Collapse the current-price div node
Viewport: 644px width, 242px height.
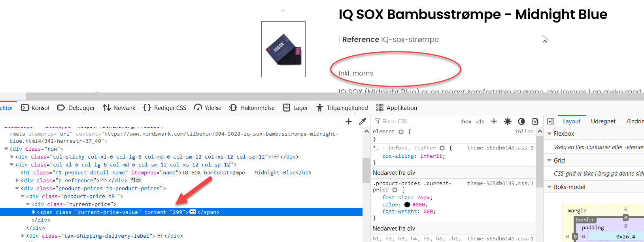(x=28, y=204)
